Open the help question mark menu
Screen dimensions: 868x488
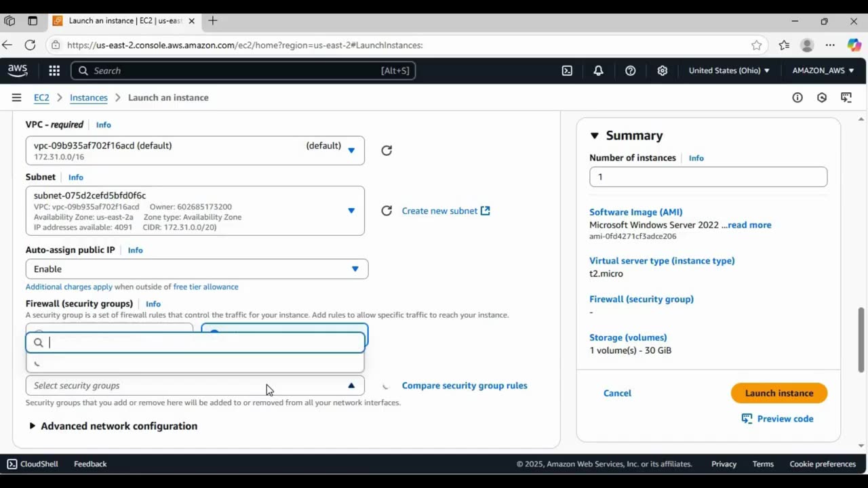(x=631, y=70)
